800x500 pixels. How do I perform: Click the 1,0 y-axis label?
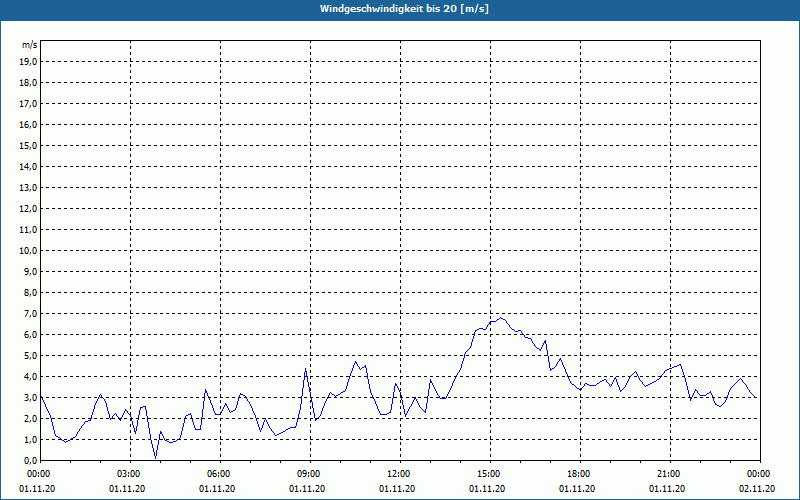(31, 440)
